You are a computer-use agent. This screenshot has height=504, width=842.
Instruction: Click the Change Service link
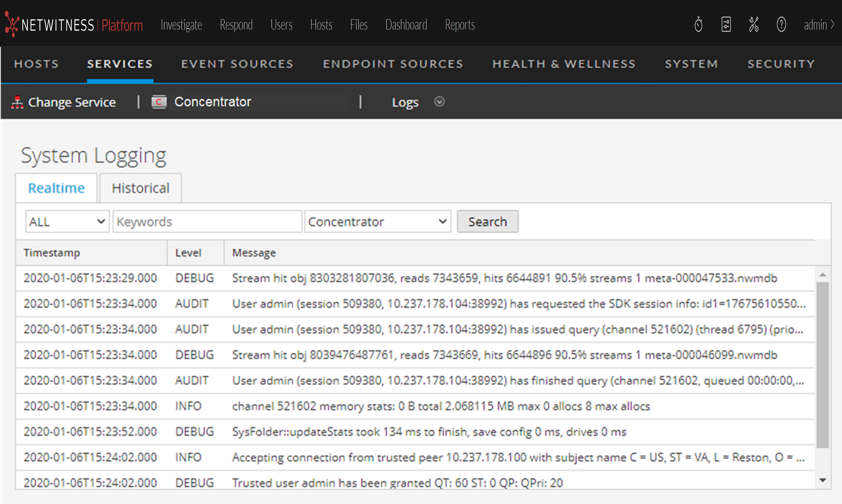tap(72, 102)
